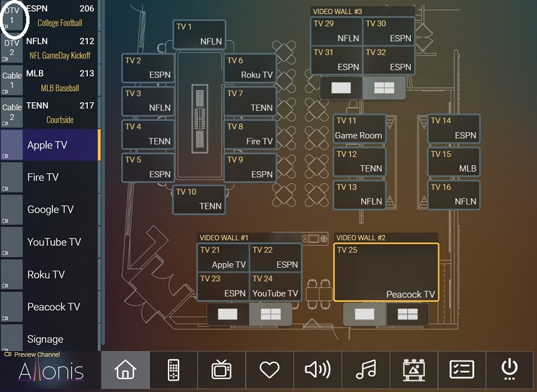Preview the Cable 1 source thumbnail
The image size is (537, 392).
(x=11, y=80)
